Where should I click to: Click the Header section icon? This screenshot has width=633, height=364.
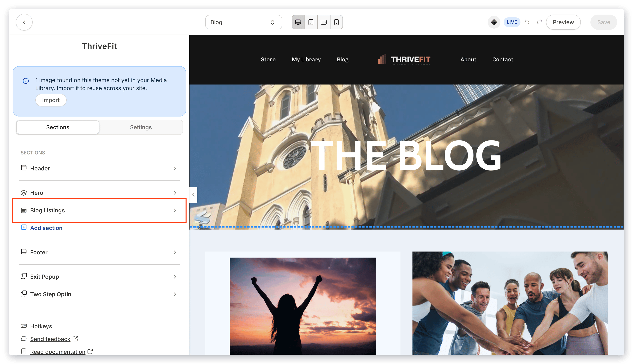tap(24, 168)
